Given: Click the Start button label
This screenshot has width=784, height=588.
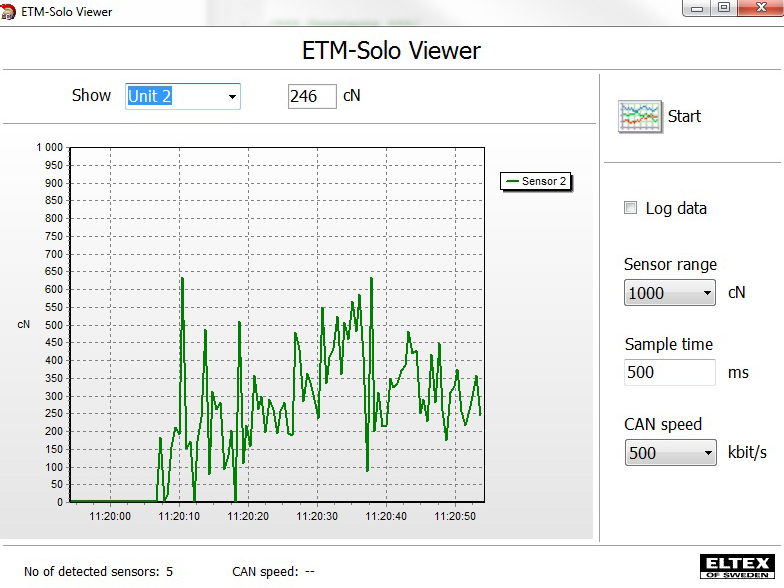Looking at the screenshot, I should coord(684,116).
